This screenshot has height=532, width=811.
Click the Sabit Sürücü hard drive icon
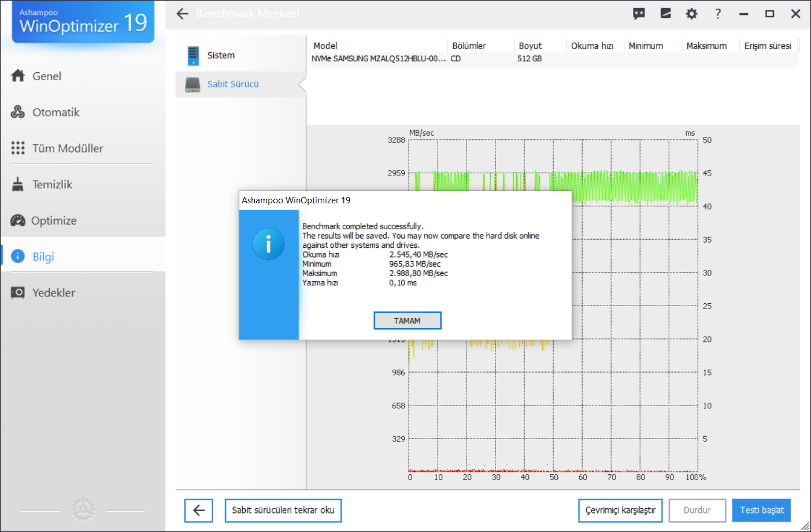click(192, 84)
